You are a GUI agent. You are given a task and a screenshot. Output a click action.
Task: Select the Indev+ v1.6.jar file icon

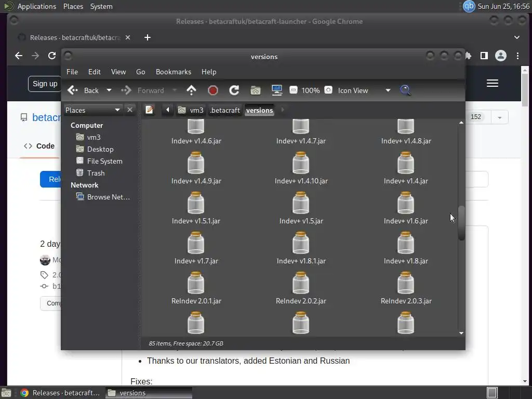(405, 203)
